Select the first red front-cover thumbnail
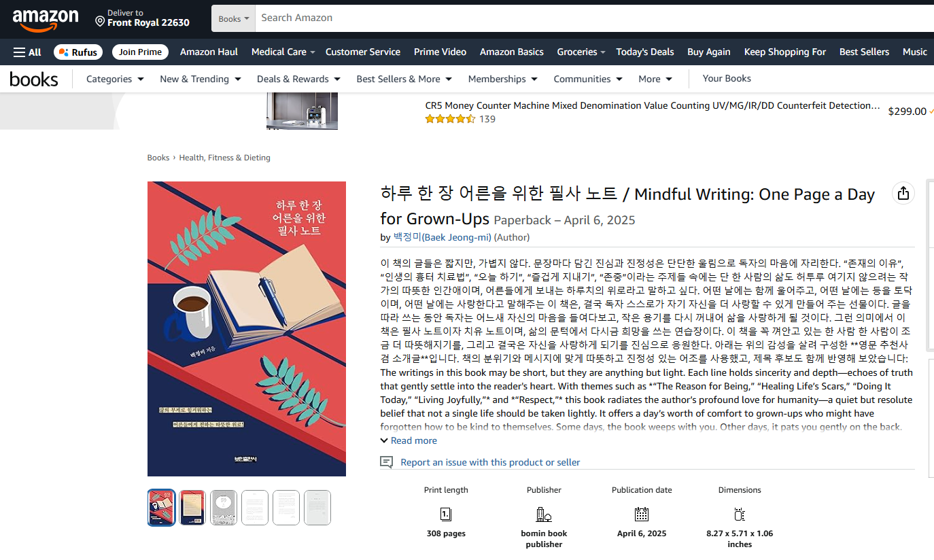Screen dimensions: 934x560 click(162, 508)
